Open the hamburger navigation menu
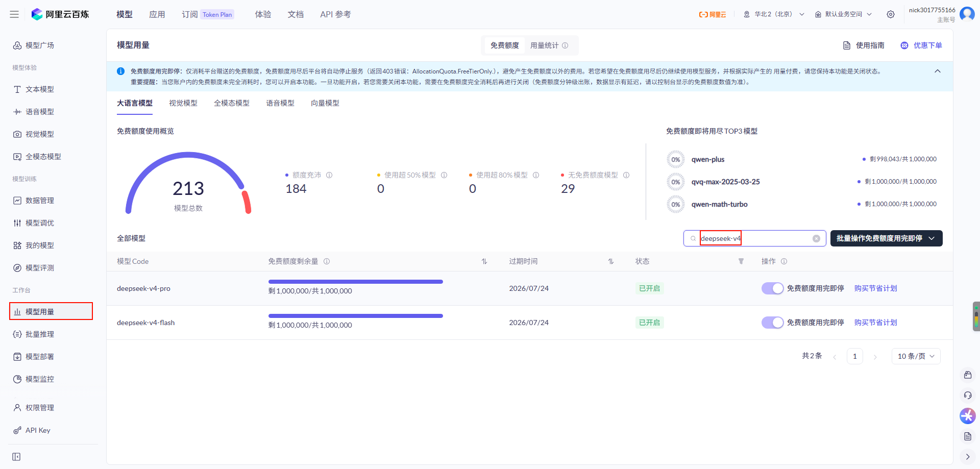Image resolution: width=980 pixels, height=469 pixels. 14,14
